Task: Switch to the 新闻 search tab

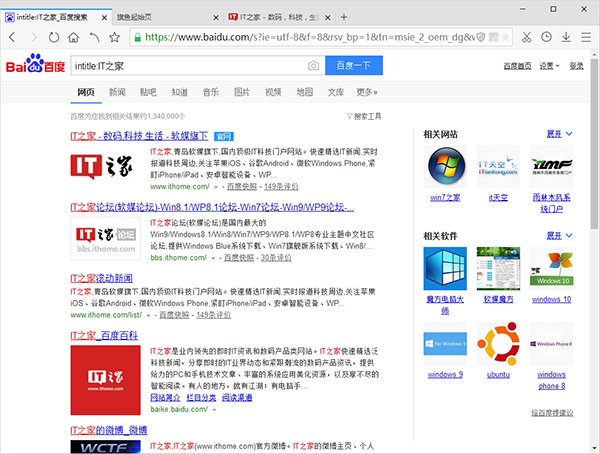Action: click(x=117, y=92)
